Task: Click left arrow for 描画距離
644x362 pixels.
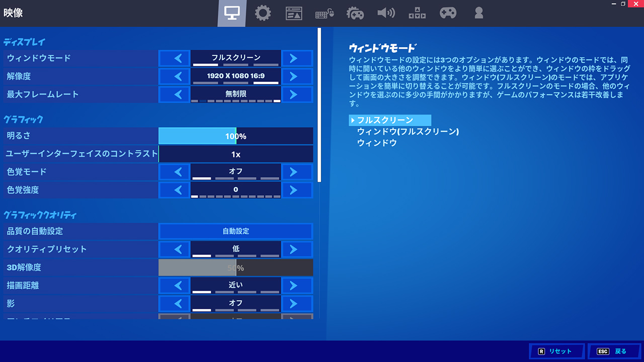Action: coord(175,286)
